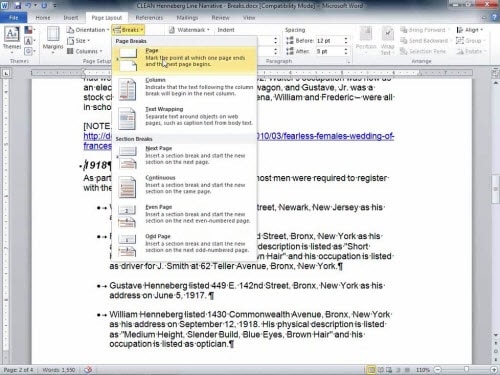Click the 1918 heading text
This screenshot has height=375, width=500.
click(x=97, y=165)
